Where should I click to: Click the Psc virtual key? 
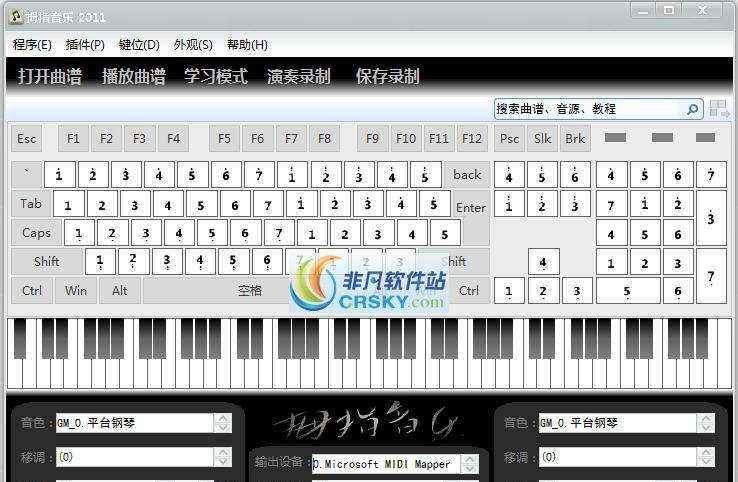(509, 138)
